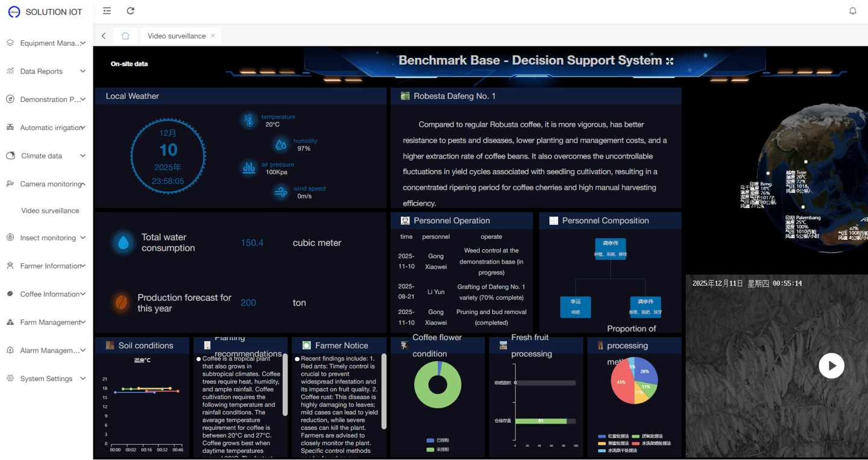Expand the Coffee Information menu chevron
This screenshot has width=868, height=460.
click(83, 294)
